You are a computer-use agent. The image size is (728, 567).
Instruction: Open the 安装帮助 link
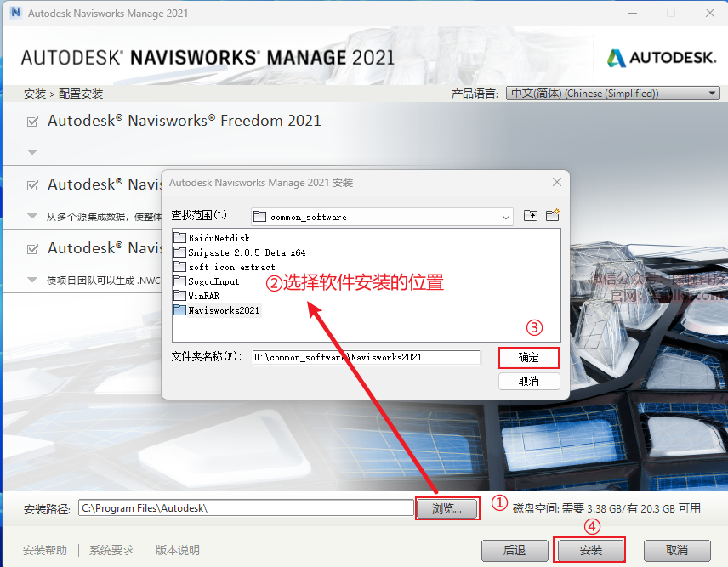click(x=45, y=550)
